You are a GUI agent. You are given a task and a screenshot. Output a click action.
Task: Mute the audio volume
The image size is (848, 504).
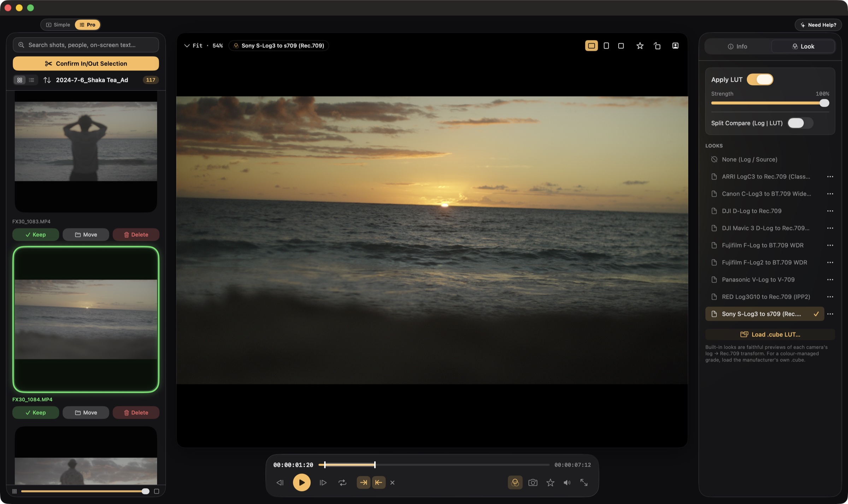pos(567,482)
